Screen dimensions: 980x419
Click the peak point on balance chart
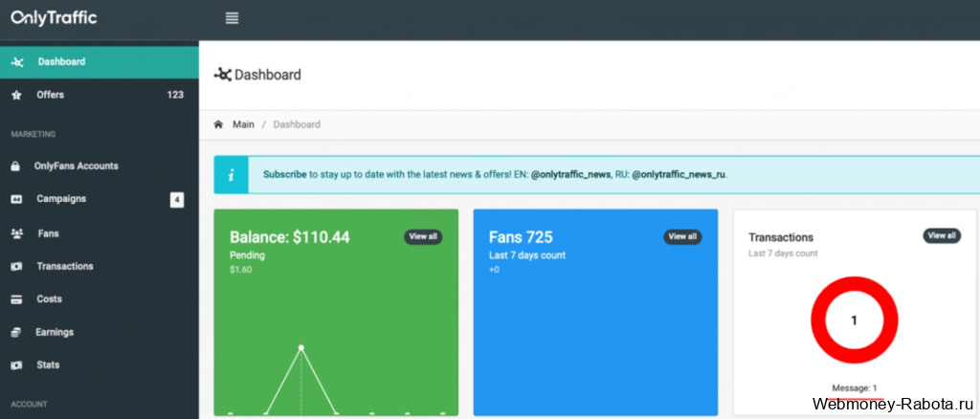301,347
